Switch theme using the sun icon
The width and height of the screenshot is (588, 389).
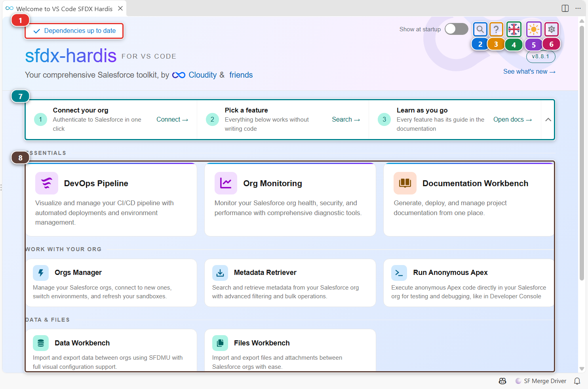click(x=534, y=29)
